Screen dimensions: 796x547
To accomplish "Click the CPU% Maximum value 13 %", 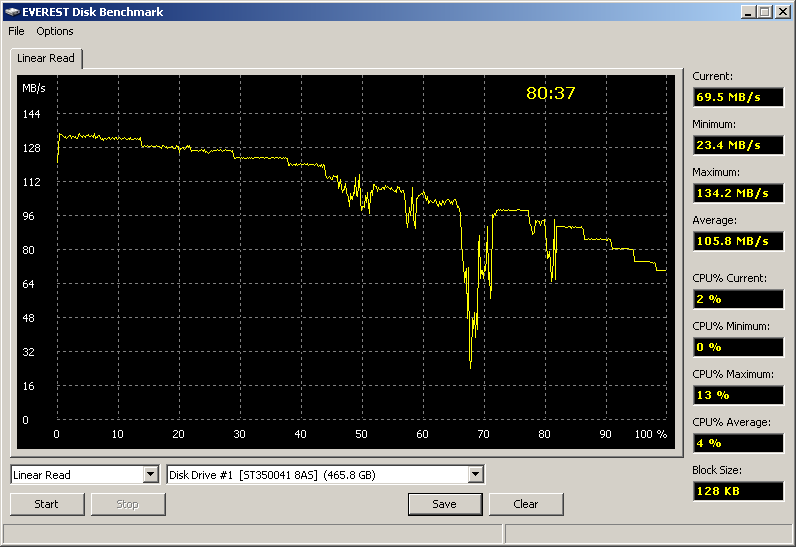I will click(738, 395).
